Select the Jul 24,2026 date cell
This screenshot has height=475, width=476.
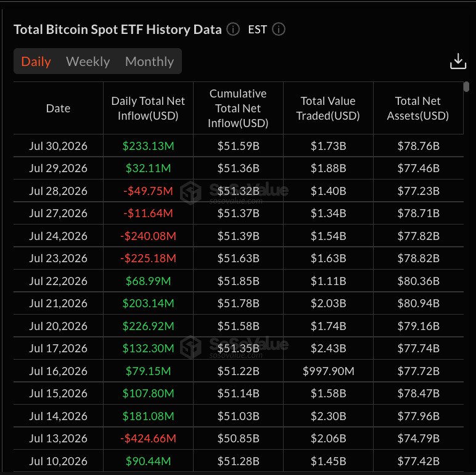tap(59, 236)
